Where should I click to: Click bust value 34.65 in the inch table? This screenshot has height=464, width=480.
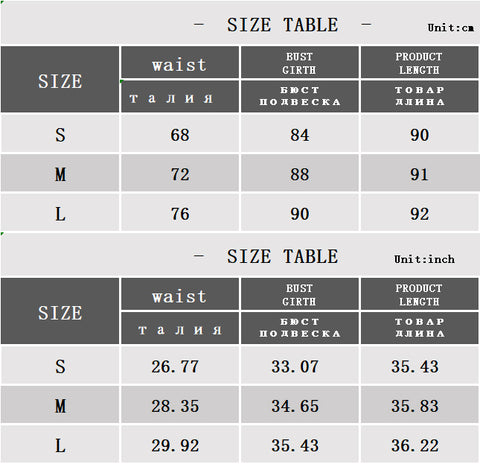click(295, 406)
